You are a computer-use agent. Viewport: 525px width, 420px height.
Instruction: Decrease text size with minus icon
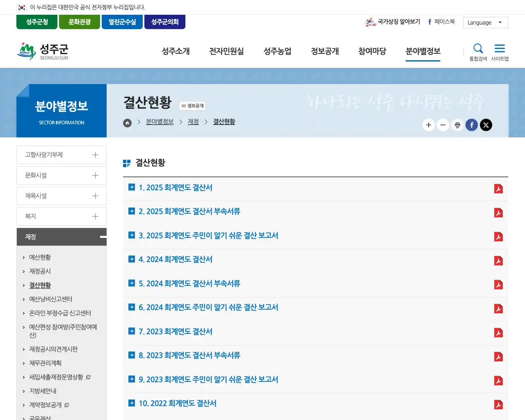click(443, 125)
